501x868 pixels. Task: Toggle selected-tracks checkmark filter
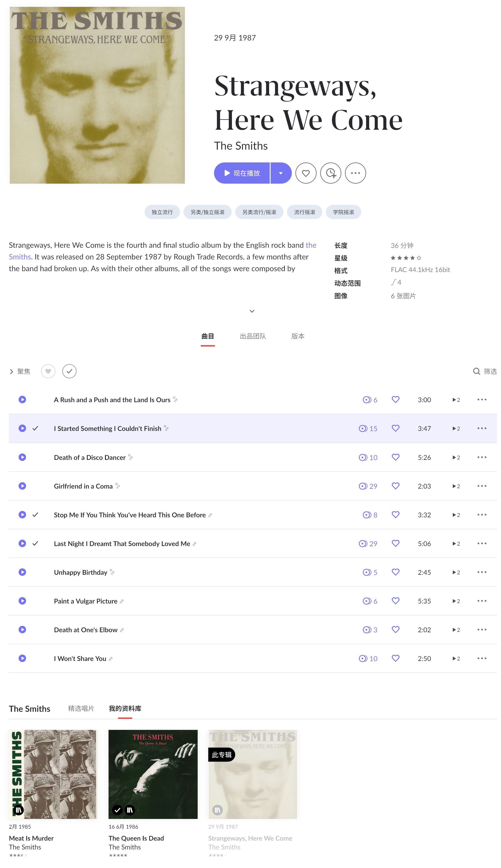69,372
